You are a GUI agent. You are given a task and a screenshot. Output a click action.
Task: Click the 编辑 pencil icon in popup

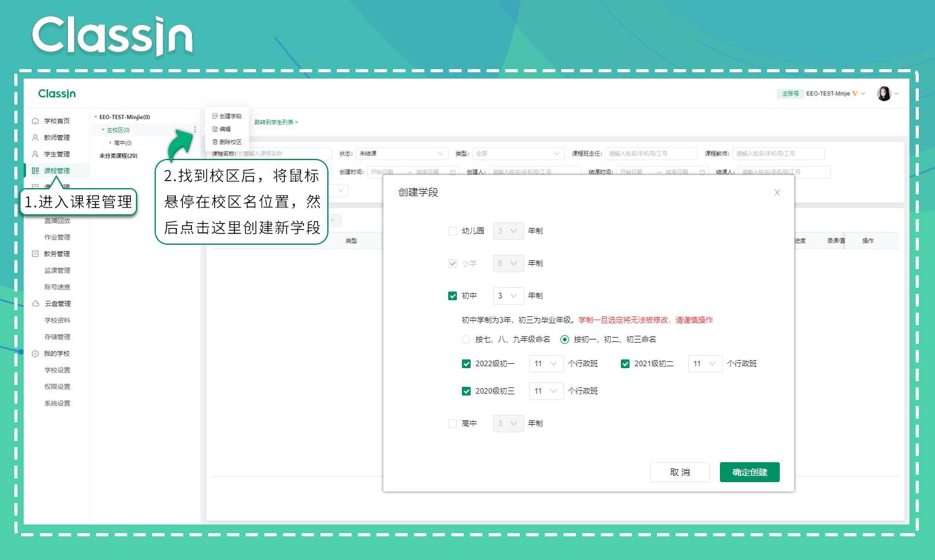pos(215,129)
